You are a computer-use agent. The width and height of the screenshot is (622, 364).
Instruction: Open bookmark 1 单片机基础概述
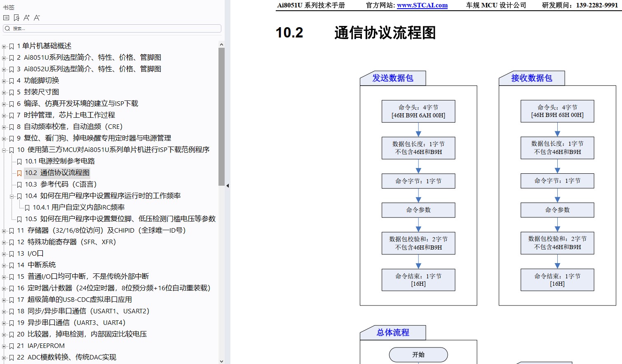[x=44, y=46]
